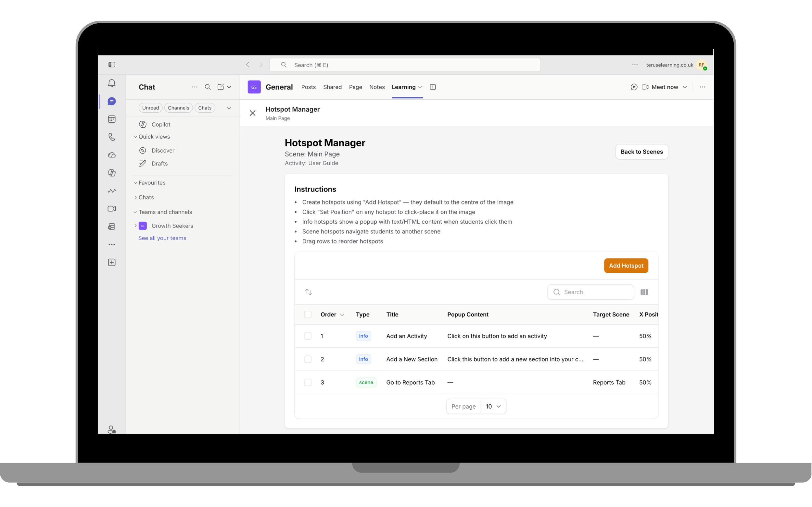Toggle the Channels filter chip
The image size is (812, 507).
[x=178, y=108]
